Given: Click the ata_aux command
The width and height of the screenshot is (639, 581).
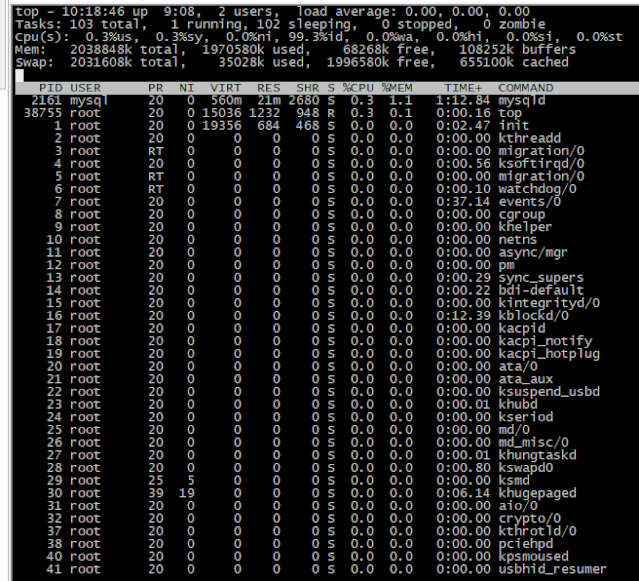Looking at the screenshot, I should click(x=525, y=379).
